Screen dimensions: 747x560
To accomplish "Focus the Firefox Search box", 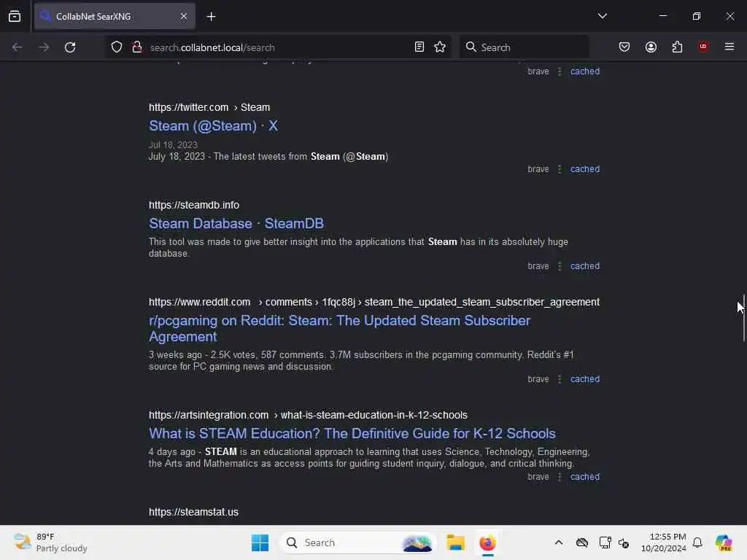I will 524,47.
